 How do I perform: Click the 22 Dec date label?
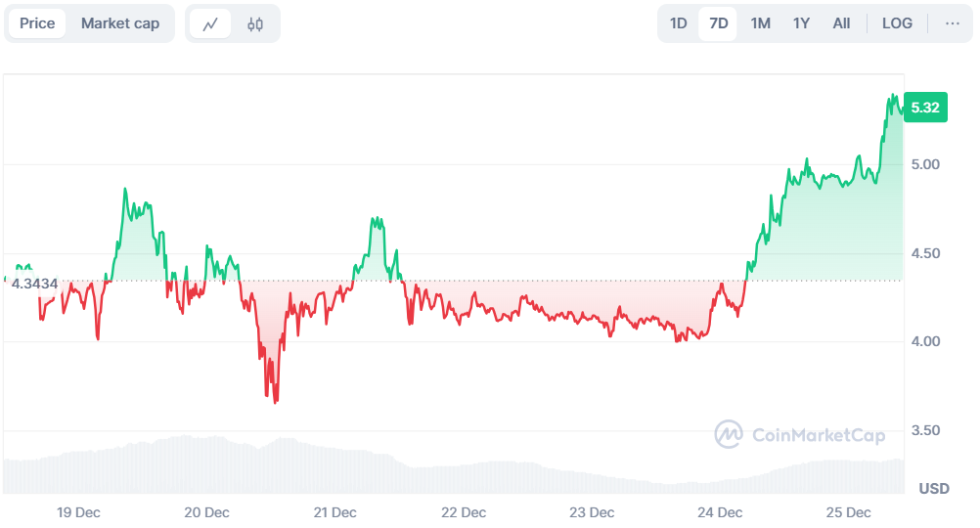tap(464, 512)
